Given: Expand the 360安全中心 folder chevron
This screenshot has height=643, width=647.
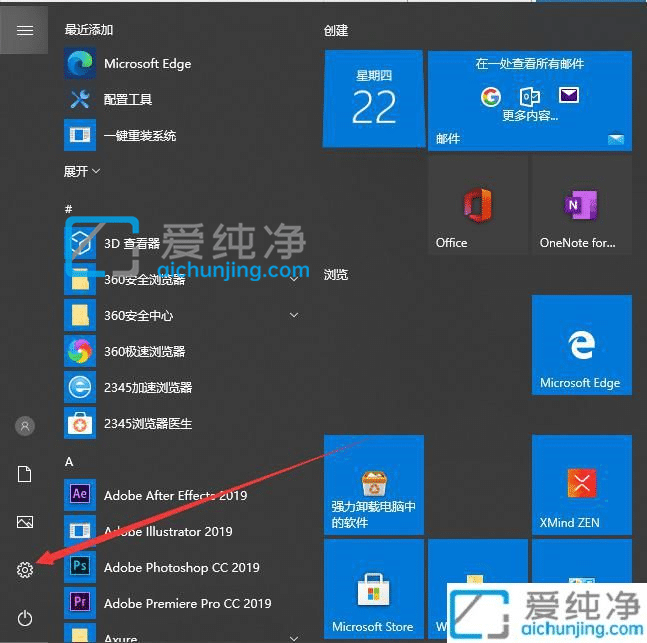Looking at the screenshot, I should coord(294,315).
